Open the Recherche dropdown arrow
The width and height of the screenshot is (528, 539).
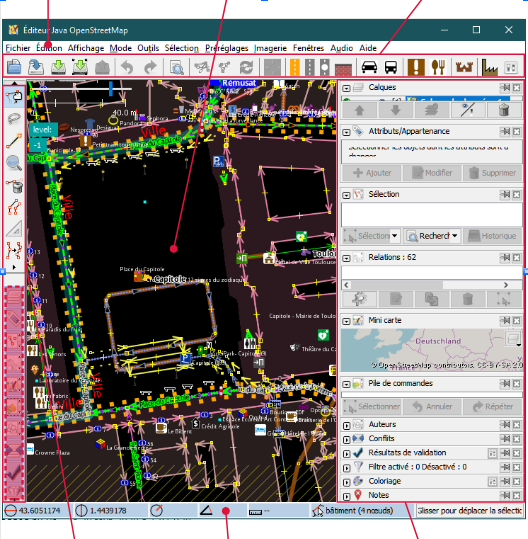click(455, 236)
